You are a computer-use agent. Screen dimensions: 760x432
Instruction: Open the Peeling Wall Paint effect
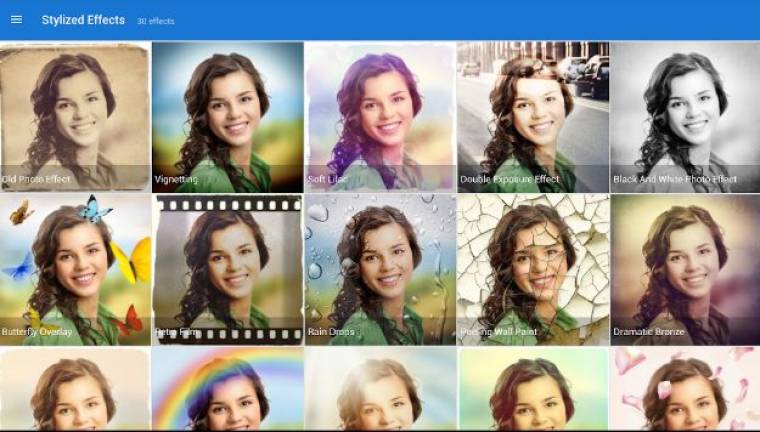click(533, 270)
